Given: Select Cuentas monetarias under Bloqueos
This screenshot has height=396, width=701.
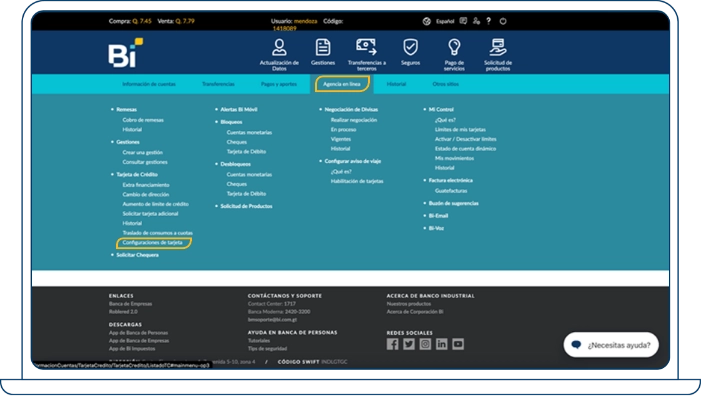Looking at the screenshot, I should click(249, 132).
